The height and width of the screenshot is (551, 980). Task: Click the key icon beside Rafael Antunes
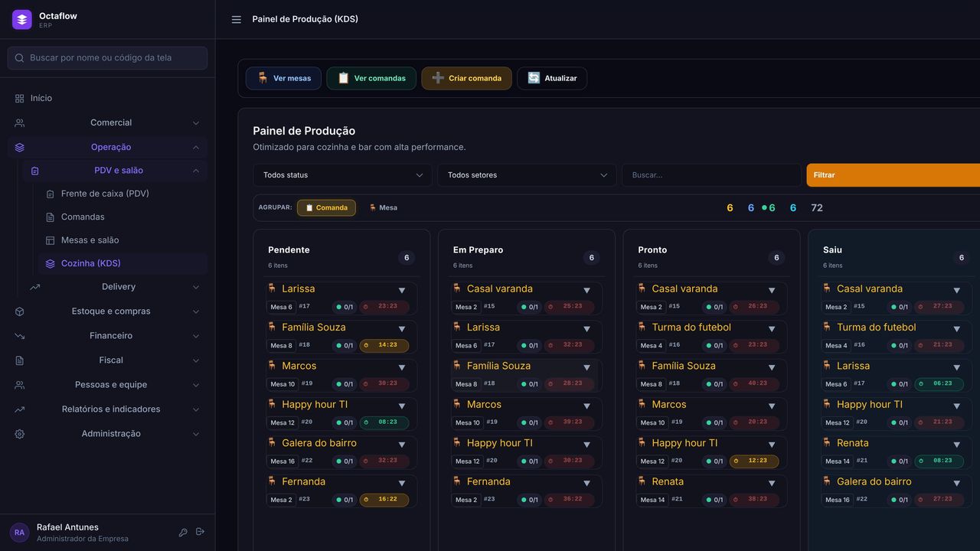point(183,533)
